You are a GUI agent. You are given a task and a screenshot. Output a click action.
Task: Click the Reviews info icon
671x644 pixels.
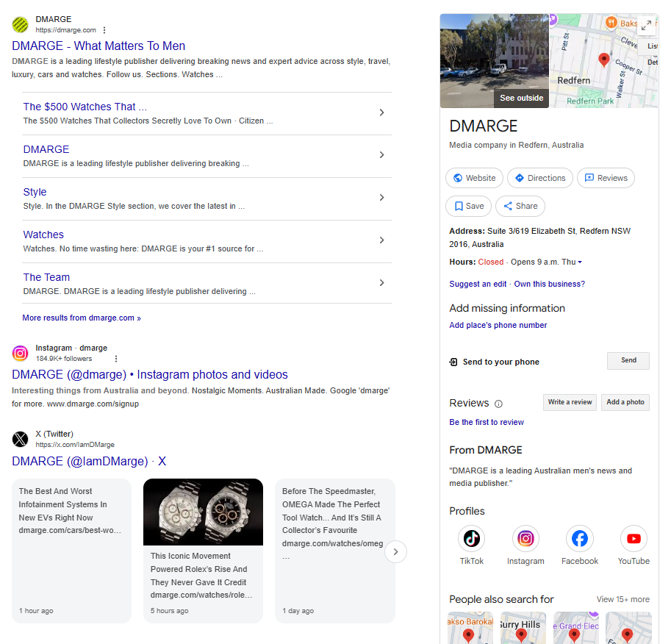click(498, 404)
